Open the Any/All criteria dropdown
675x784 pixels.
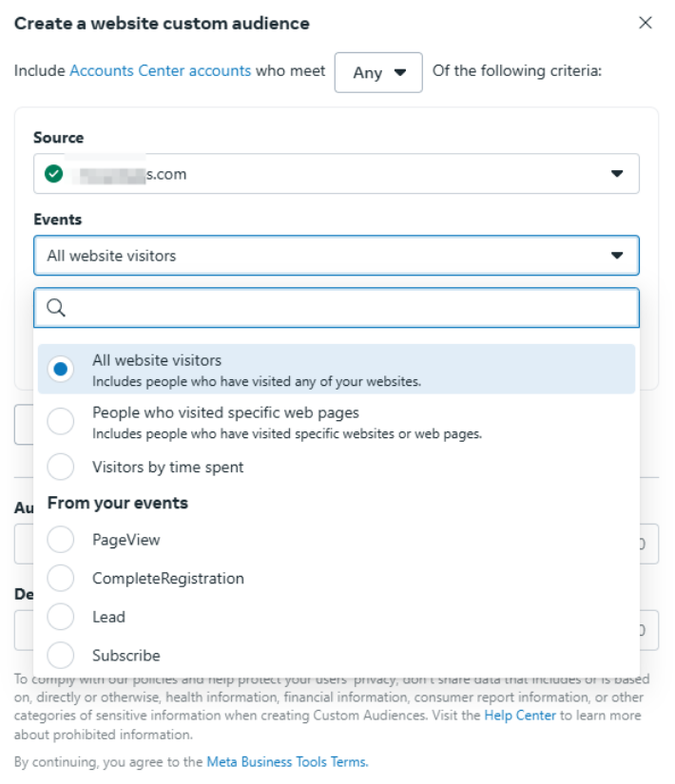point(377,72)
